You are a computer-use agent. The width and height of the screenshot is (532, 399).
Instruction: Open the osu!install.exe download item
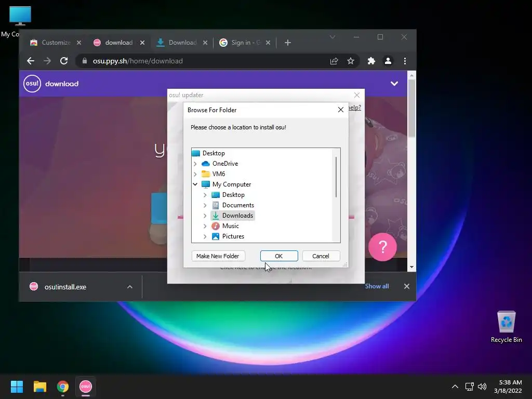tap(65, 287)
